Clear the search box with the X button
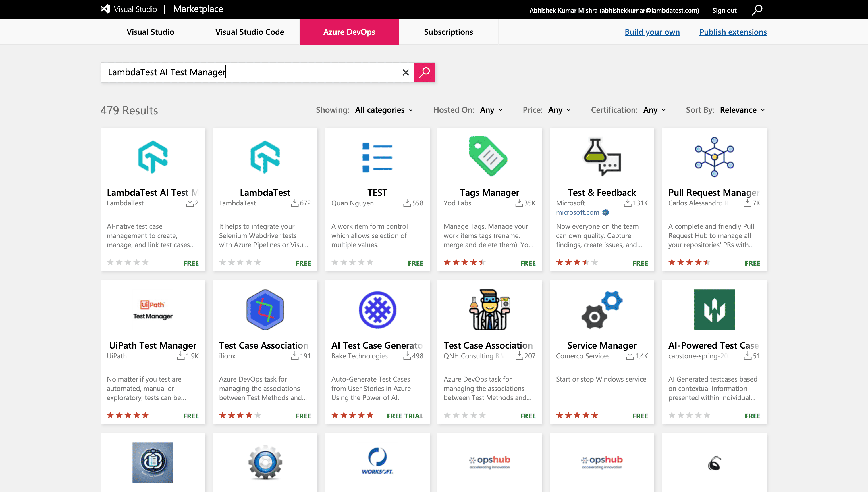This screenshot has height=492, width=868. tap(405, 72)
